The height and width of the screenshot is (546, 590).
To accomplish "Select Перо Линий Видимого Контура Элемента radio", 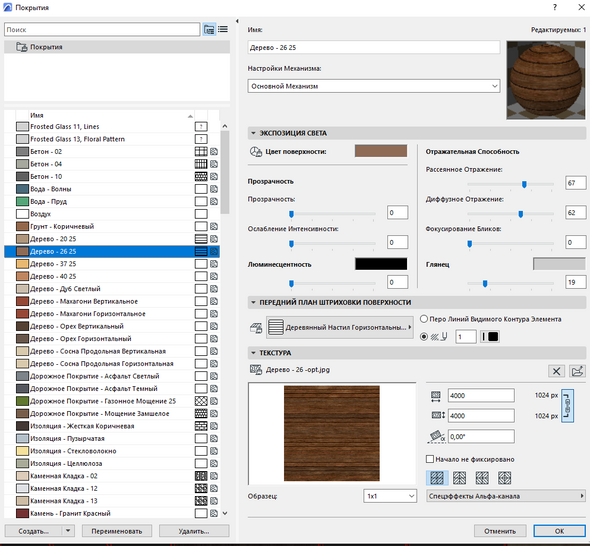I will click(424, 319).
